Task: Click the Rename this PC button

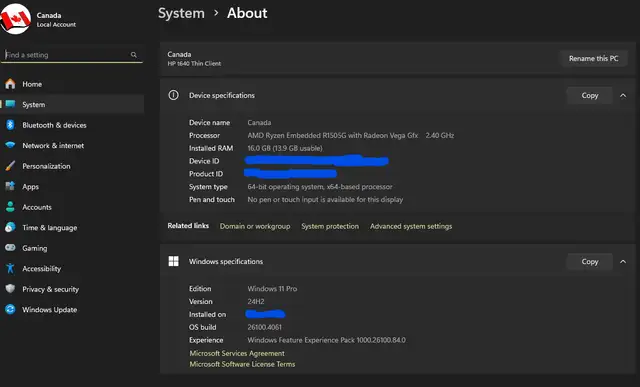Action: click(x=593, y=58)
